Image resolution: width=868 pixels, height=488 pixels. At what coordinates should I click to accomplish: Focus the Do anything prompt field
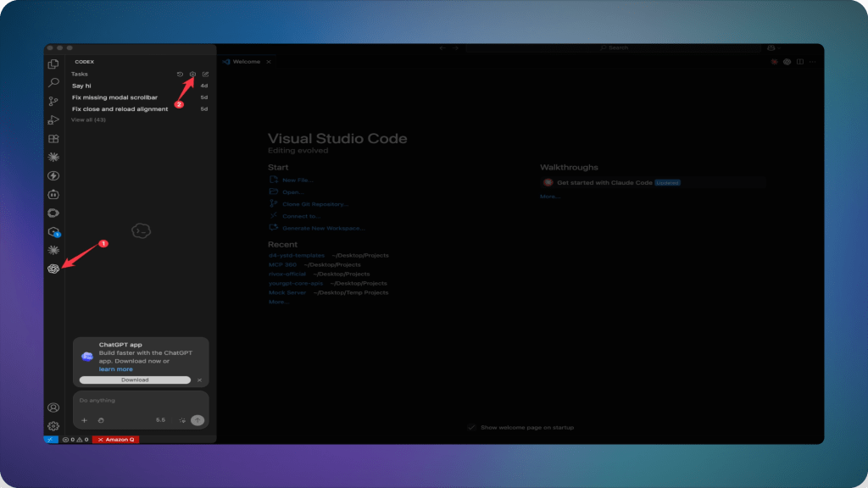(141, 401)
